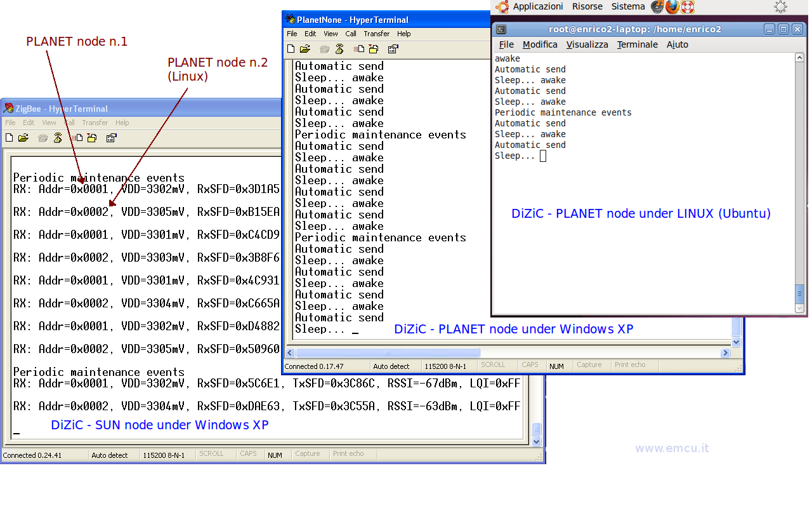Open View menu in ZigBee HyperTerminal
This screenshot has height=508, width=812.
[x=49, y=123]
